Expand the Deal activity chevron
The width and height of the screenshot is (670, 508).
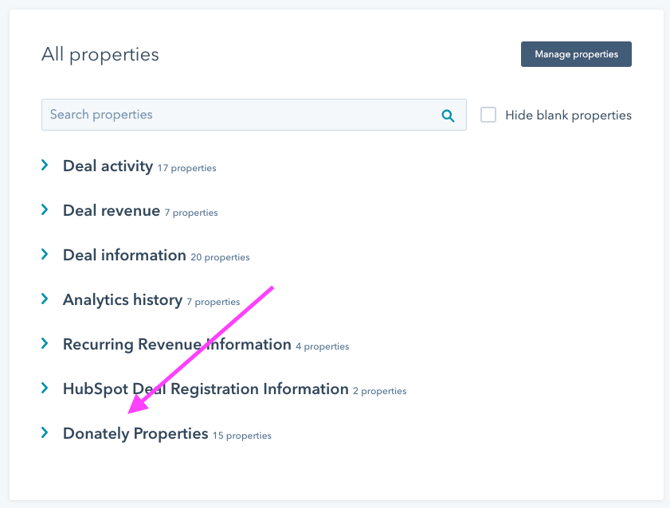pyautogui.click(x=45, y=166)
